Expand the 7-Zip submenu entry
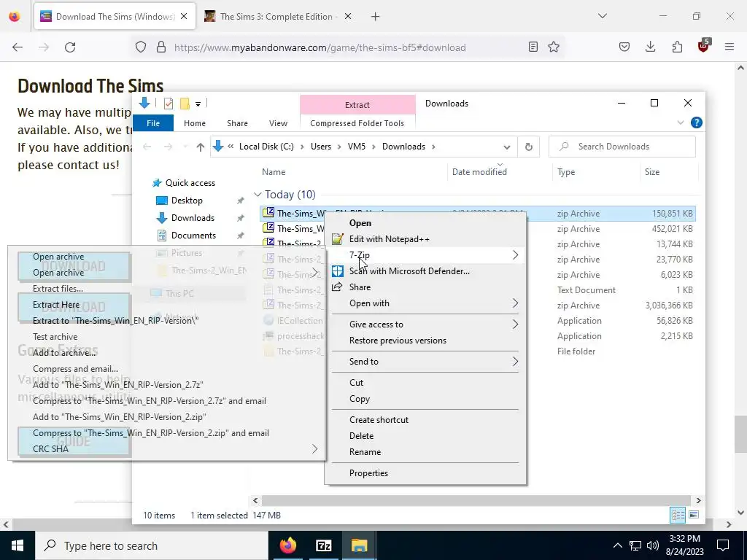The image size is (747, 560). [x=425, y=255]
